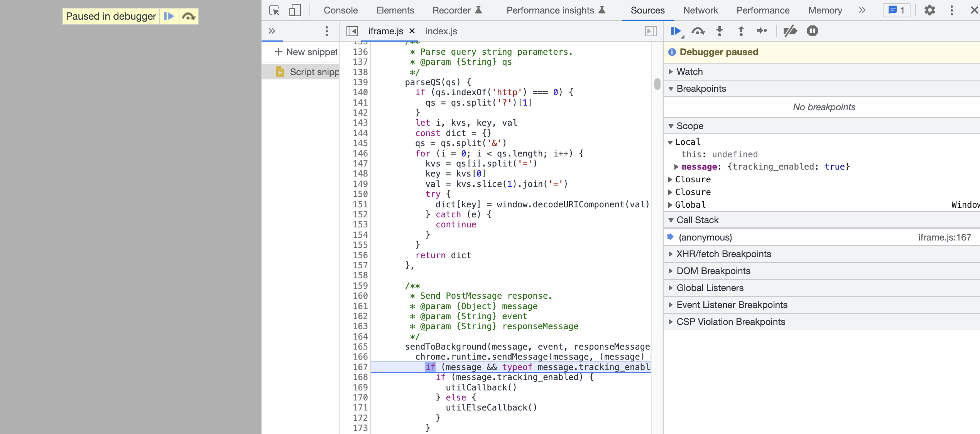Open the DevTools three-dot menu

tap(951, 10)
